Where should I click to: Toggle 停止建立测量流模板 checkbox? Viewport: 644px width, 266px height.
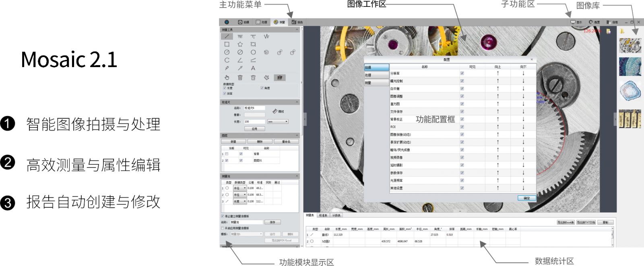(x=222, y=216)
